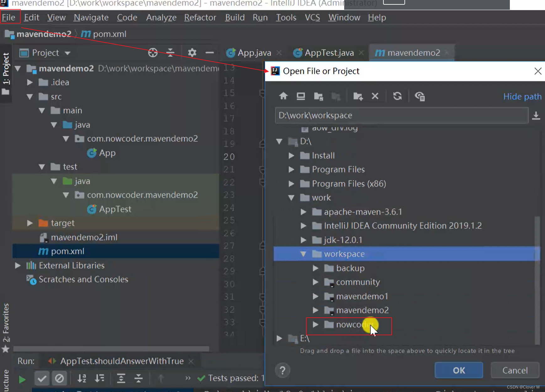Click the Collapse All icon in Project panel
Viewport: 545px width, 392px height.
coord(170,53)
